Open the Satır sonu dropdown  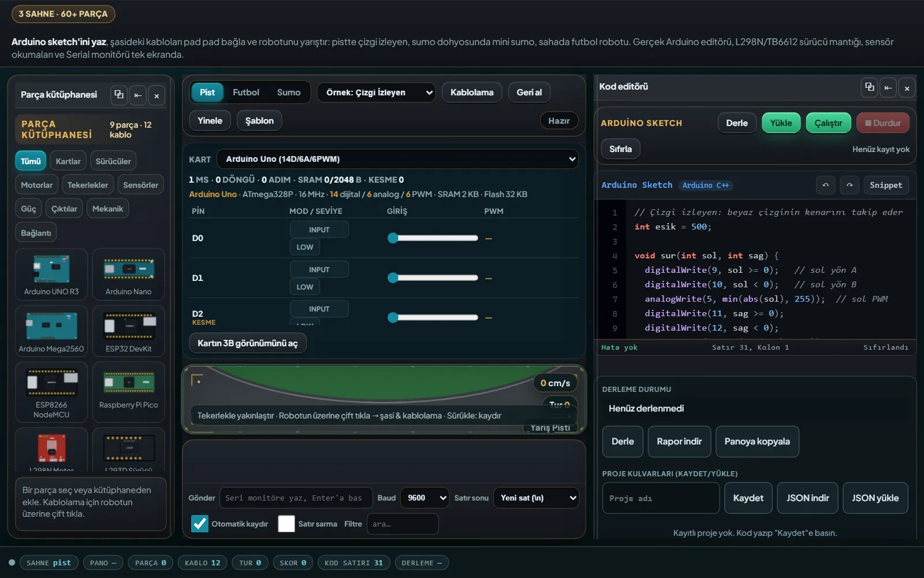click(x=536, y=498)
